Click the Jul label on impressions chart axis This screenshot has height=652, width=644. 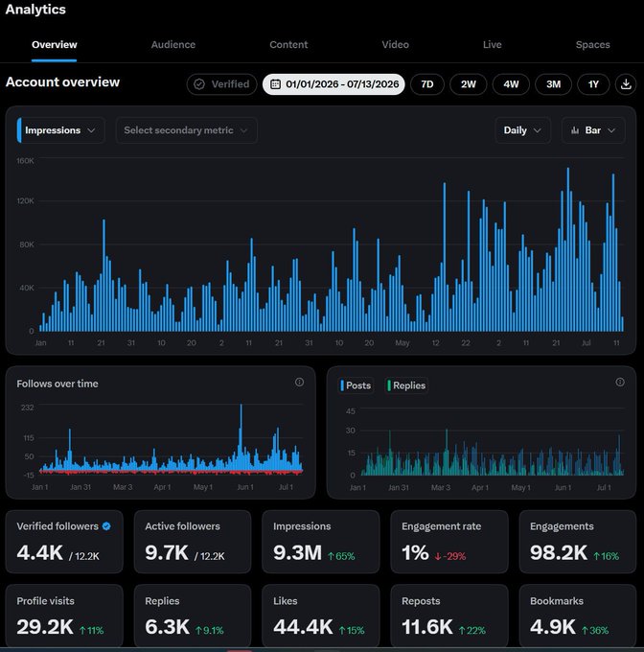click(586, 343)
